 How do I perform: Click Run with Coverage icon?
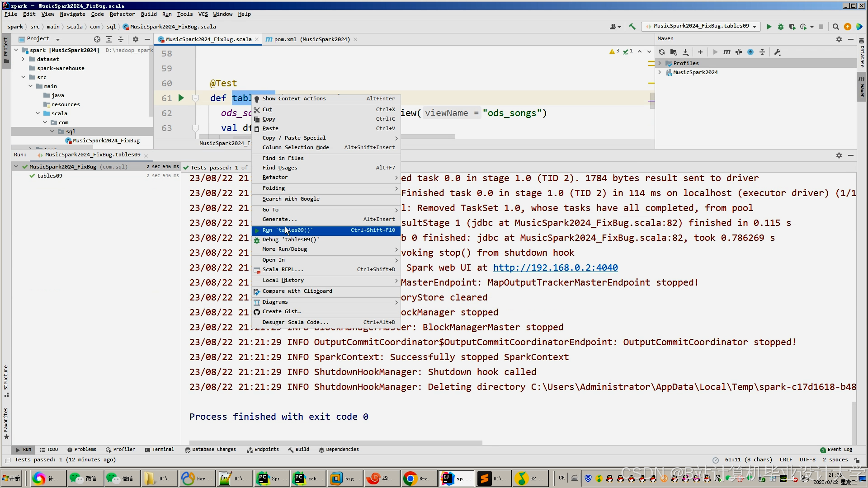(x=792, y=27)
